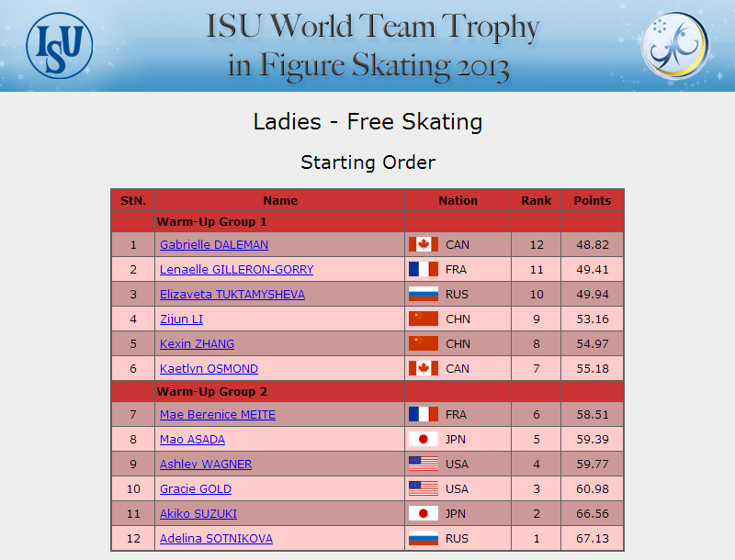Click Russia flag in Tuktamysheva row

[x=424, y=294]
